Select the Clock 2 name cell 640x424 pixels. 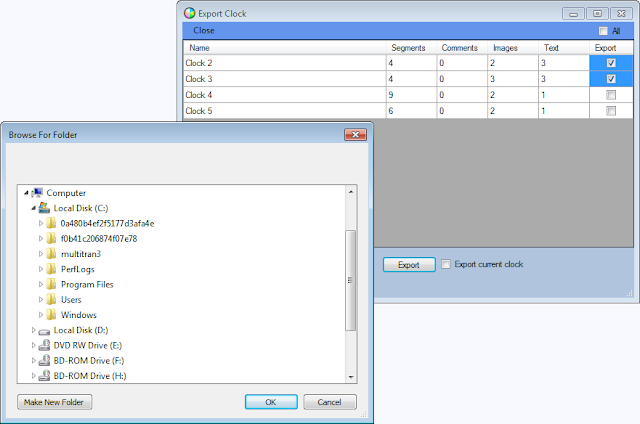(284, 63)
